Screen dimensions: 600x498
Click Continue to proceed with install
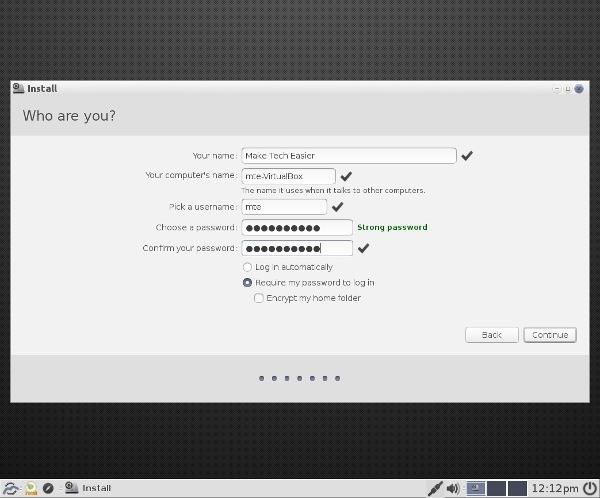550,335
